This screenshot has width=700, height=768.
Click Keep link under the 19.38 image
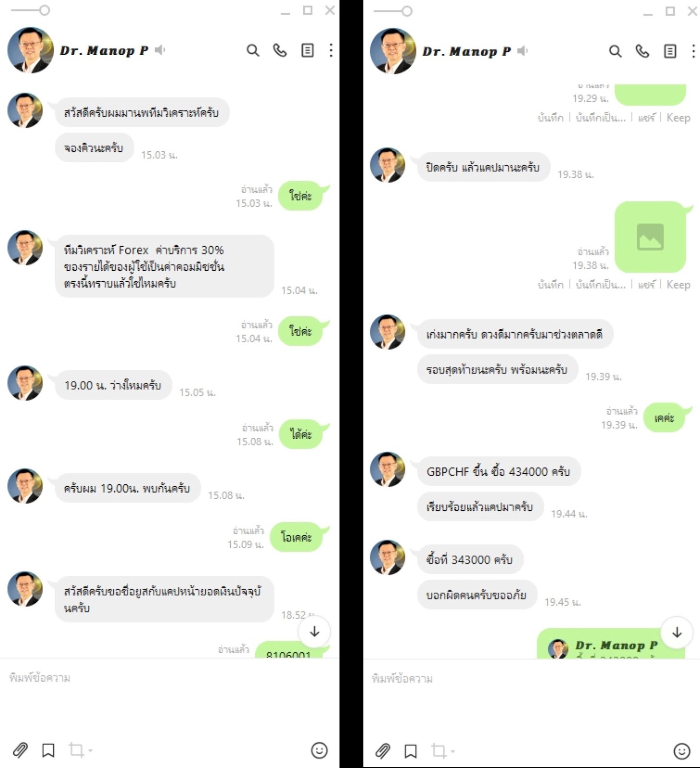tap(678, 285)
